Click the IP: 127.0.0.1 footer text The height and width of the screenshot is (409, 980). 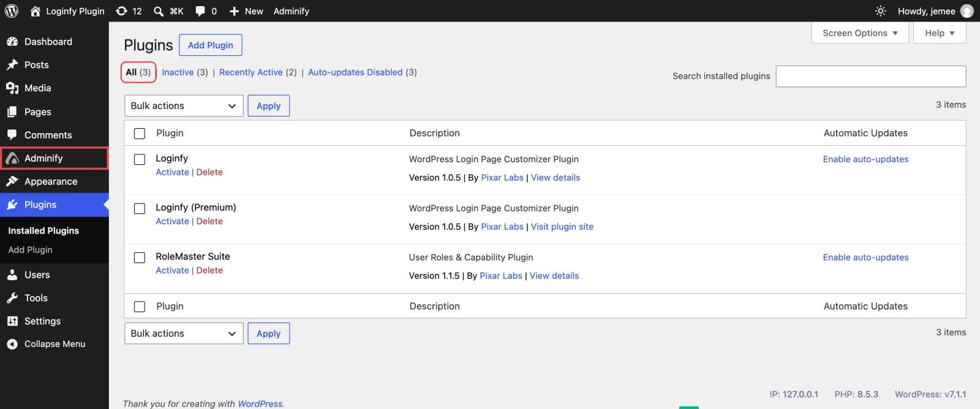click(794, 394)
